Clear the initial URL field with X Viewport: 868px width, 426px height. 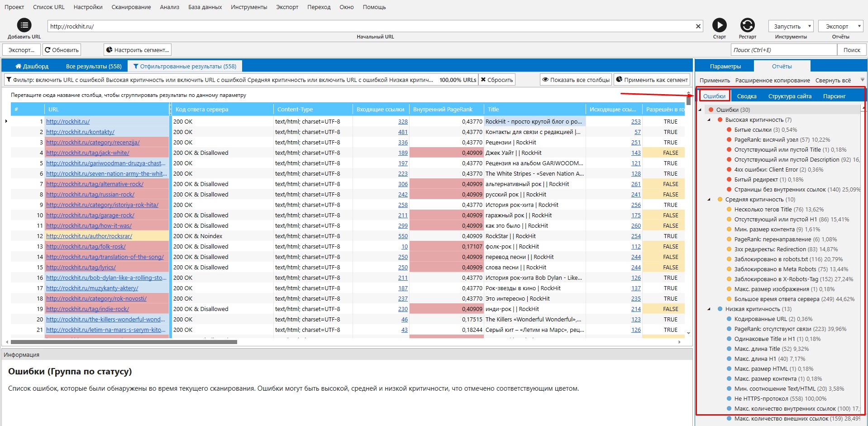(x=698, y=26)
